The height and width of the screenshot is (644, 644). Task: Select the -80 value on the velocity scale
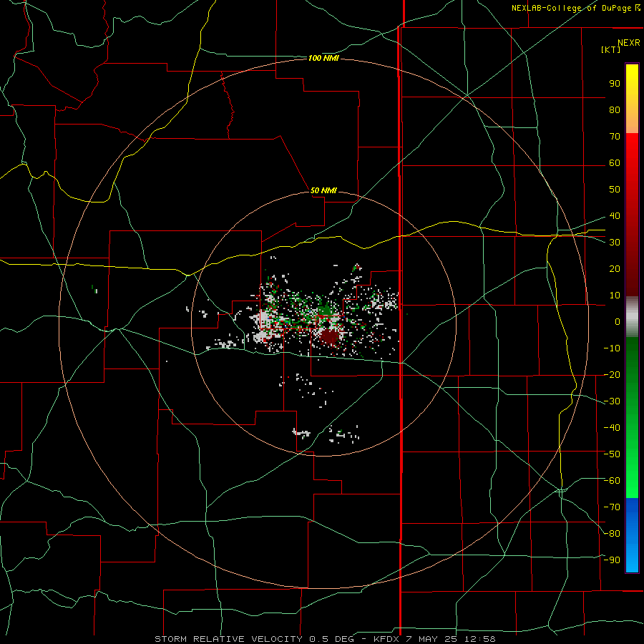tap(612, 534)
